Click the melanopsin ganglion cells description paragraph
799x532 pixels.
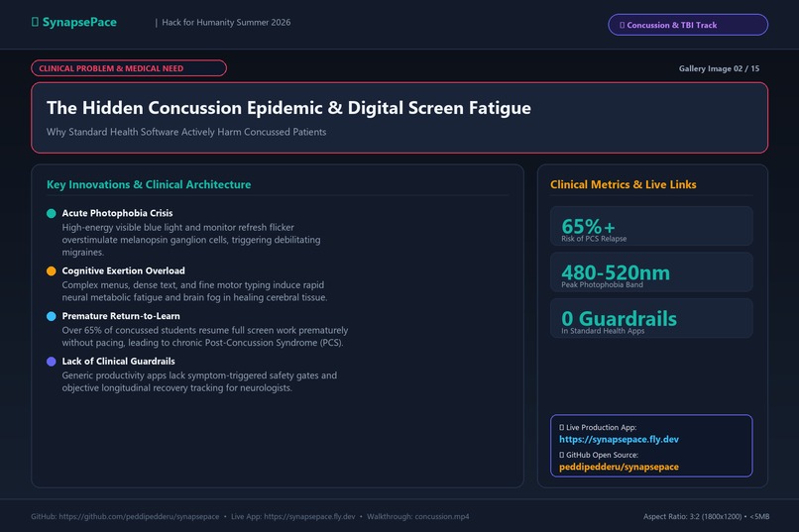(x=191, y=240)
